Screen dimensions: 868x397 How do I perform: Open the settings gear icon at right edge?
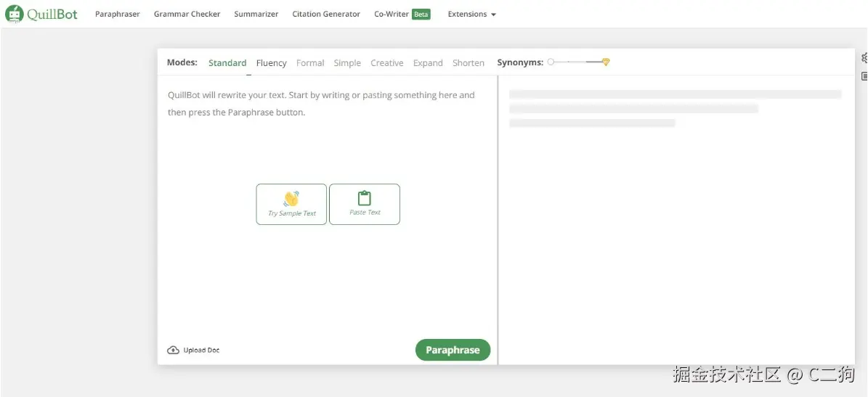864,57
